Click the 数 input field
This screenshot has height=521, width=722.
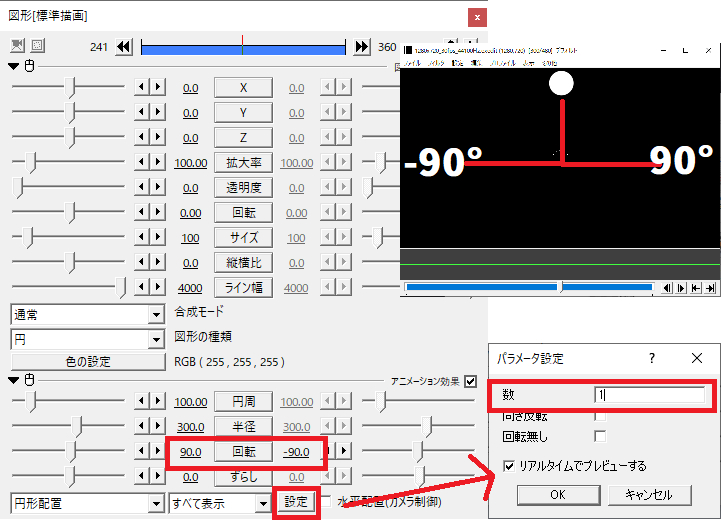coord(649,395)
